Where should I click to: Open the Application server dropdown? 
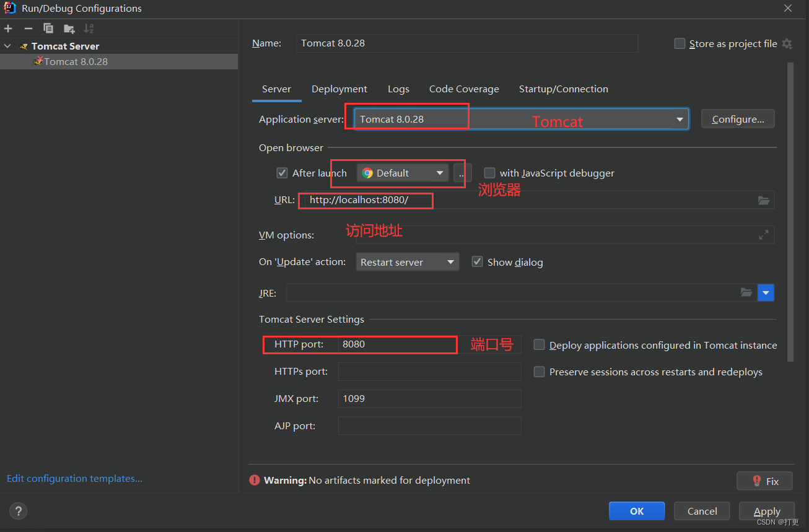coord(521,119)
